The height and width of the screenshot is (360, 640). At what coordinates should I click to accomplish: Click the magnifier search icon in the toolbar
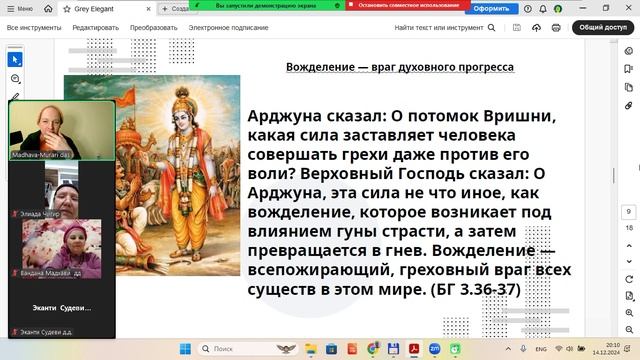[491, 28]
